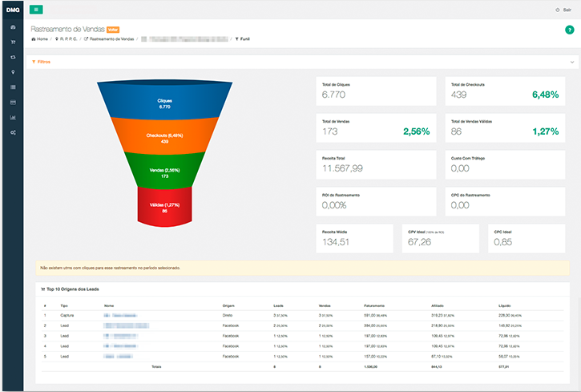Click the green help question mark icon
Image resolution: width=581 pixels, height=392 pixels.
coord(569,30)
